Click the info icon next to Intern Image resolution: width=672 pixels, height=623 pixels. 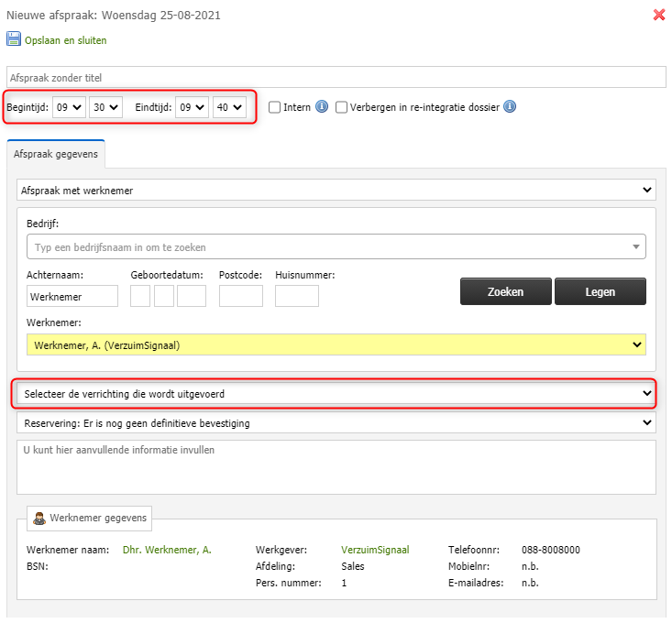[322, 106]
